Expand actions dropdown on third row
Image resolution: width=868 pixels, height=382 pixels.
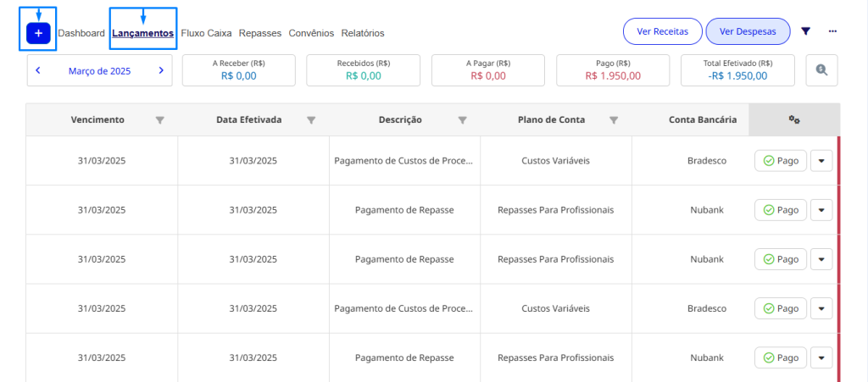[x=821, y=259]
